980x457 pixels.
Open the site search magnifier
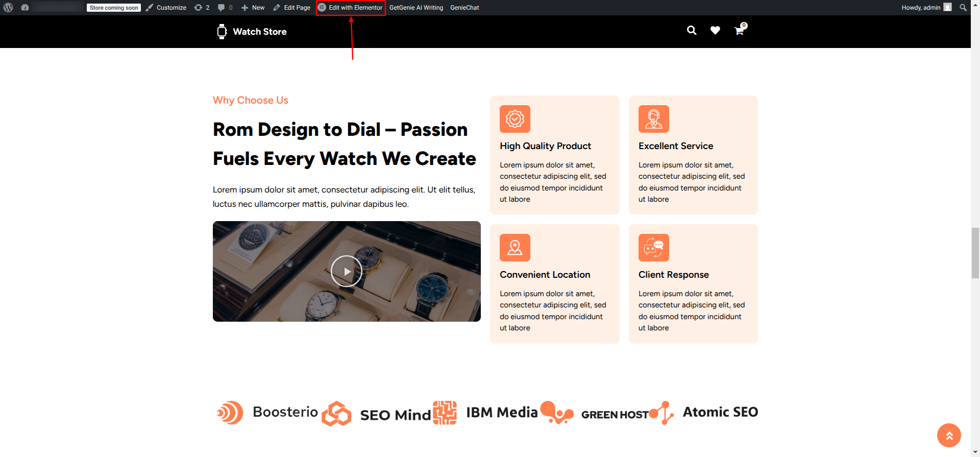pos(692,31)
